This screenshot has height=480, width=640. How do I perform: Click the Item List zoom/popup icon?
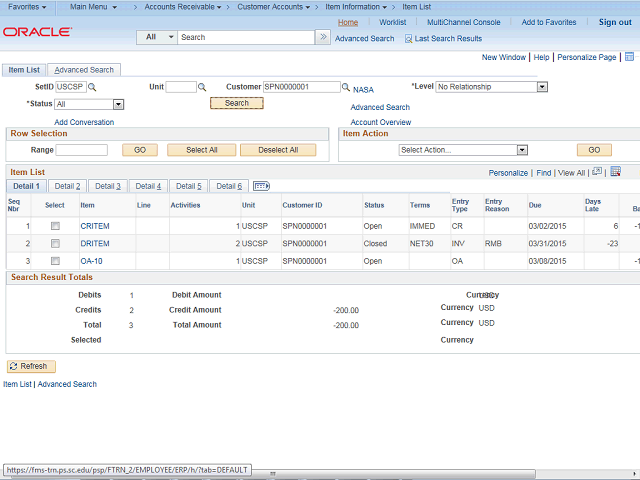pyautogui.click(x=597, y=172)
